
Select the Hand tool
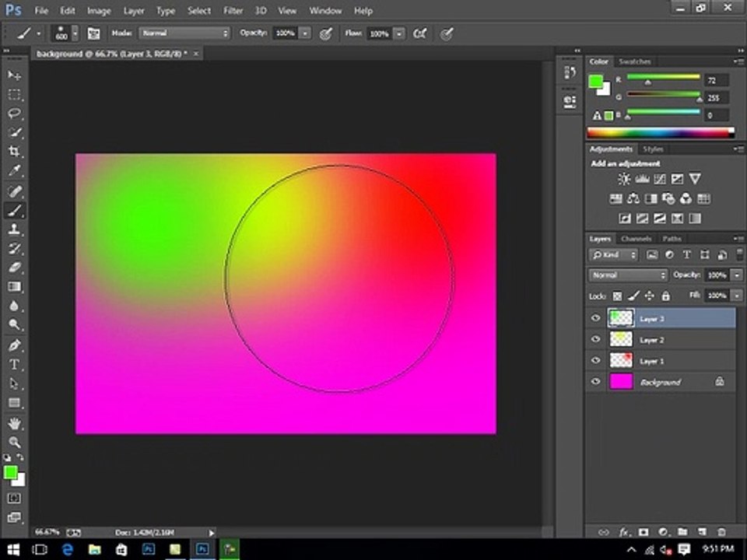pyautogui.click(x=14, y=423)
